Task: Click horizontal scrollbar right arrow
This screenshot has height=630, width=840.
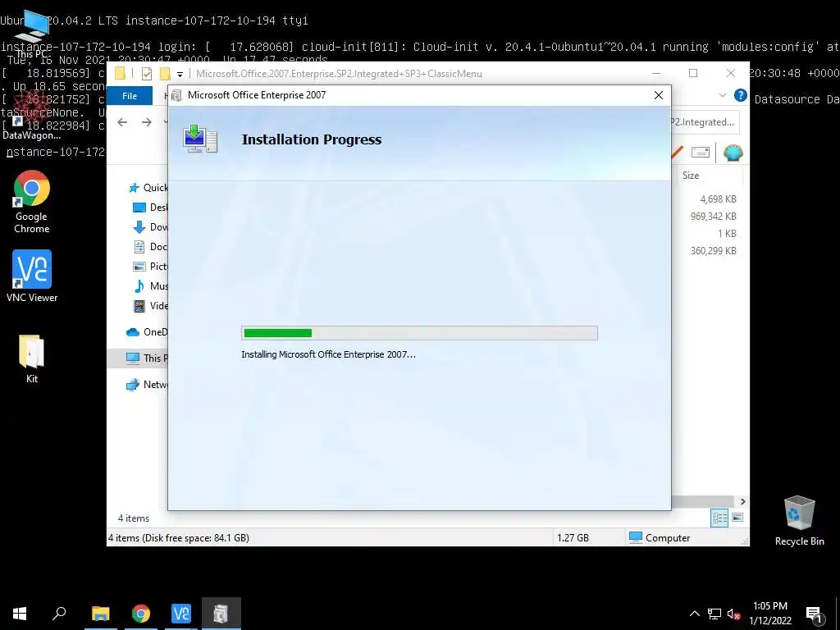Action: (x=742, y=501)
